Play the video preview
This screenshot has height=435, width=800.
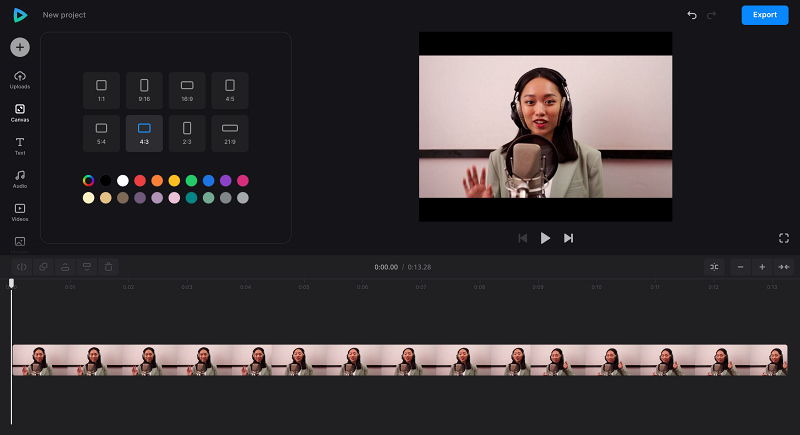pyautogui.click(x=545, y=238)
